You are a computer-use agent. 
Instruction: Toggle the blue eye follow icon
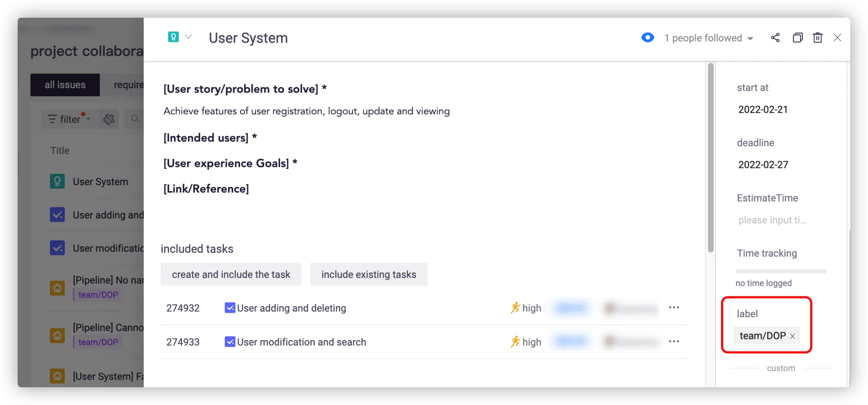pyautogui.click(x=647, y=38)
